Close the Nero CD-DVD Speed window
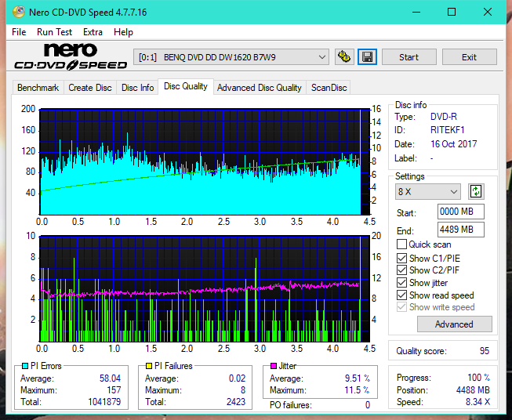 [488, 12]
